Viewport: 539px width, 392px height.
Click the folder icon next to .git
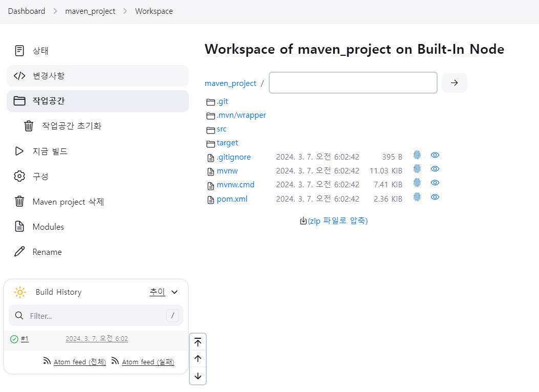tap(211, 102)
